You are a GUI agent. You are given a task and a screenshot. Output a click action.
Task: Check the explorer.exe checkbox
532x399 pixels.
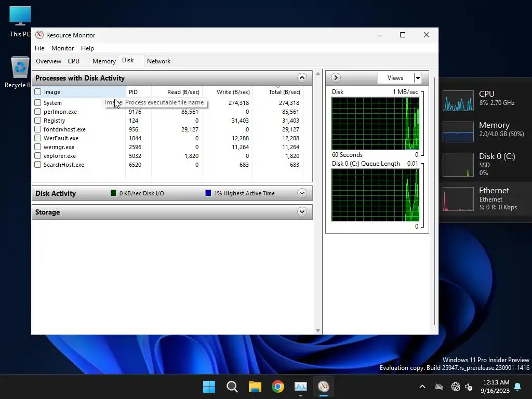point(37,155)
